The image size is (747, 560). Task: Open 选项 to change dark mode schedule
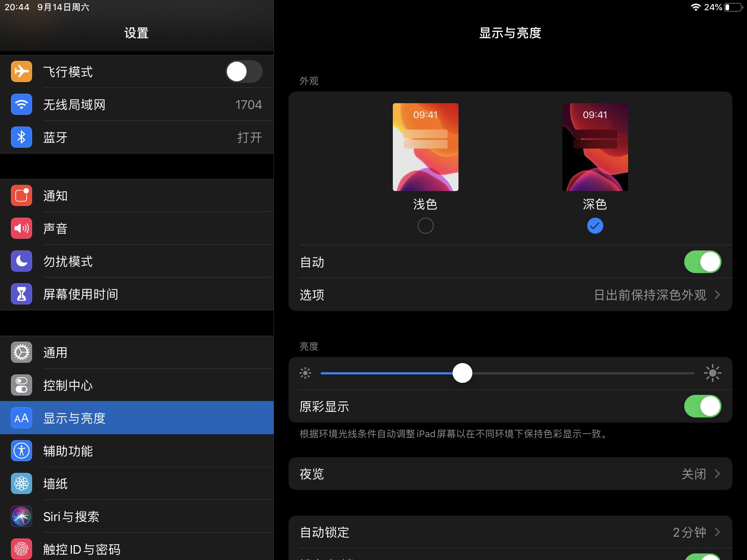[x=511, y=295]
